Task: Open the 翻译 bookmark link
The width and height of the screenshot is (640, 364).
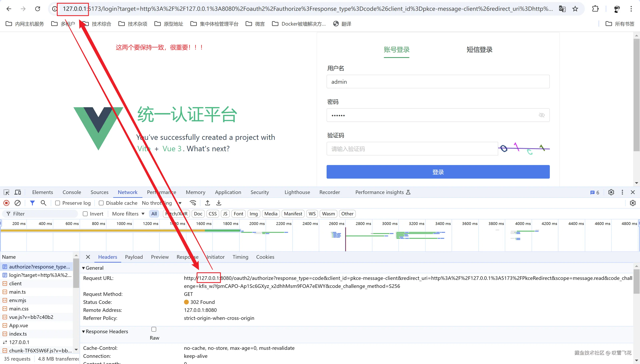Action: tap(342, 24)
